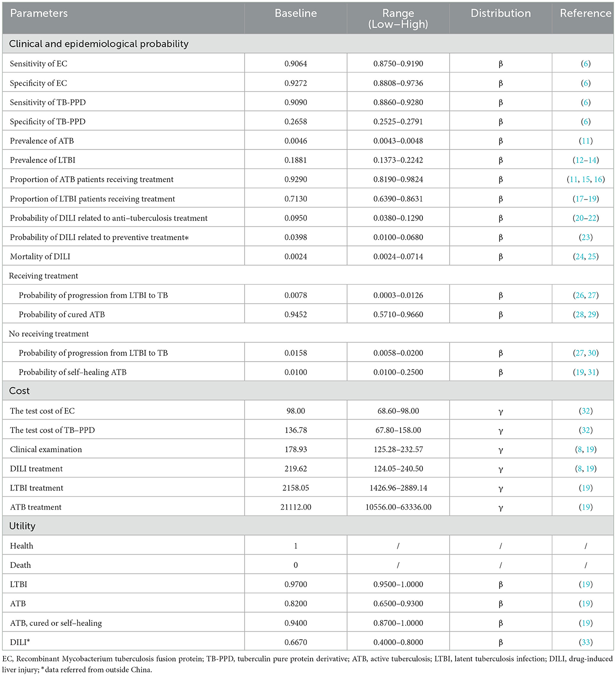
Task: Select the Parameters column header
Action: pyautogui.click(x=39, y=13)
